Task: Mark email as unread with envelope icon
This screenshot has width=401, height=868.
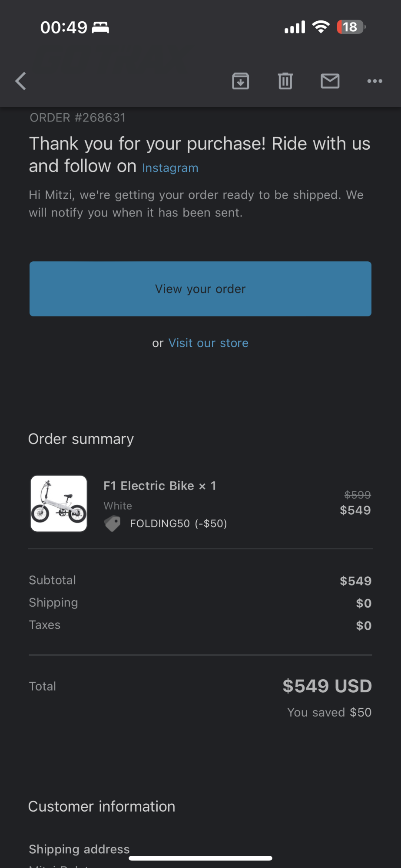Action: click(x=330, y=81)
